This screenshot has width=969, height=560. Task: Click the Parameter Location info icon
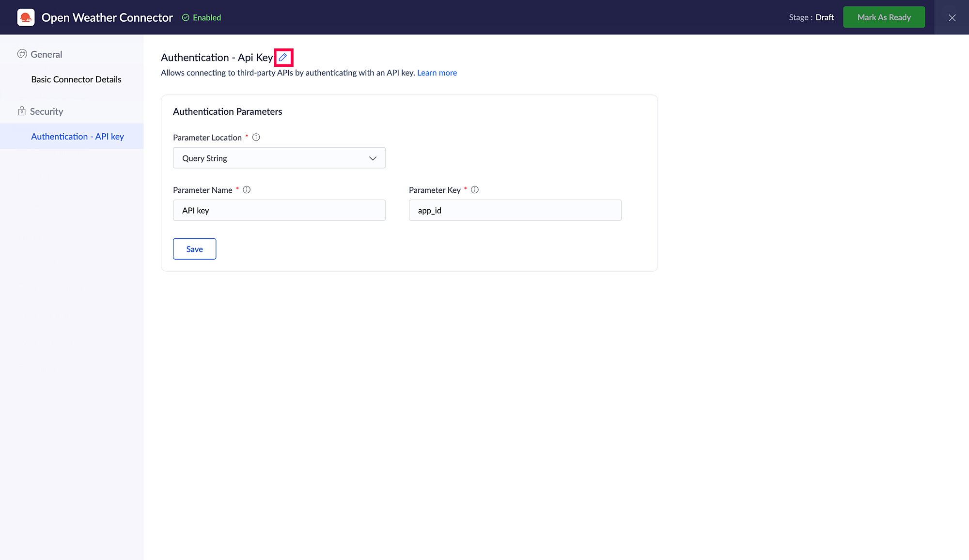coord(256,138)
